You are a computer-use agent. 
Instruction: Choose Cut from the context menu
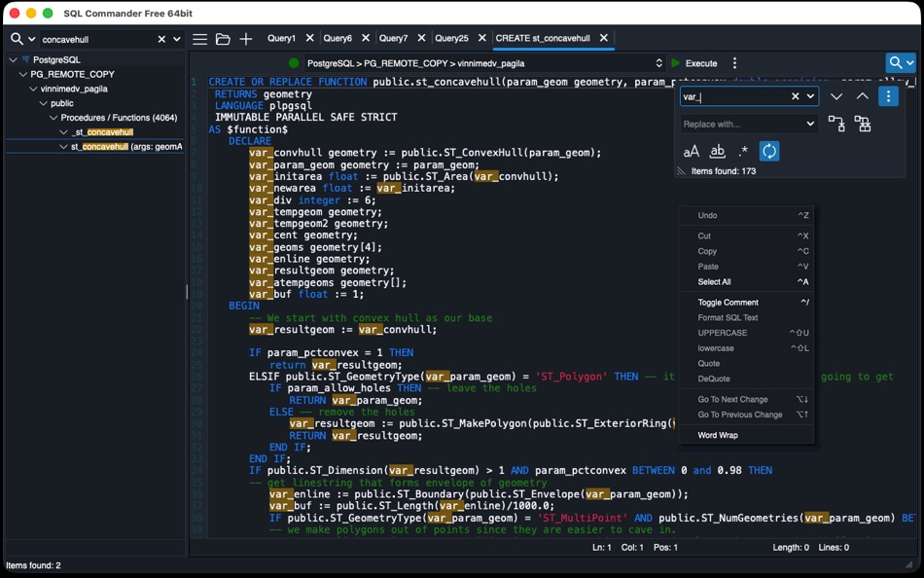tap(746, 235)
